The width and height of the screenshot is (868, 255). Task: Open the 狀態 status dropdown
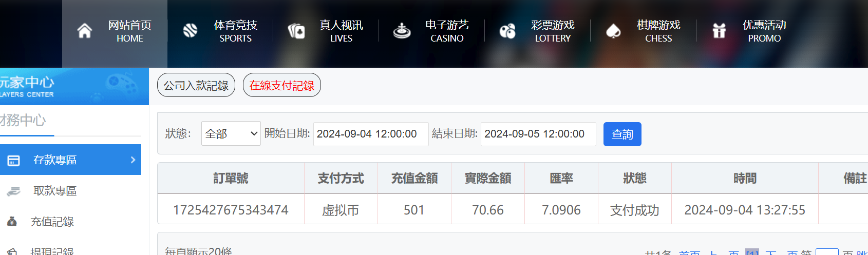231,133
